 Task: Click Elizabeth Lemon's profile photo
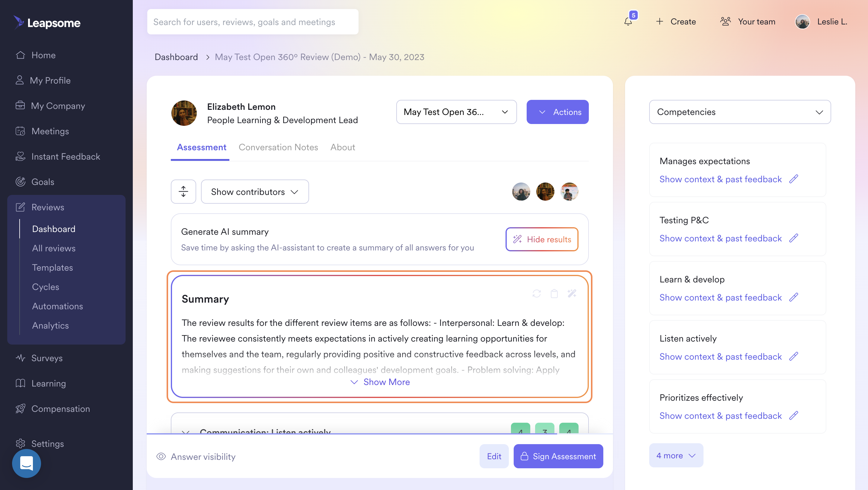(x=184, y=113)
